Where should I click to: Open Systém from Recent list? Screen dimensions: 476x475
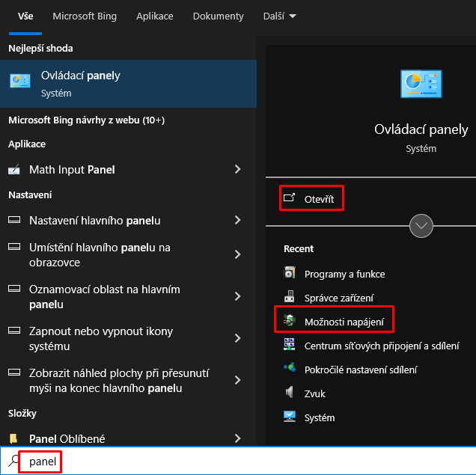coord(320,417)
